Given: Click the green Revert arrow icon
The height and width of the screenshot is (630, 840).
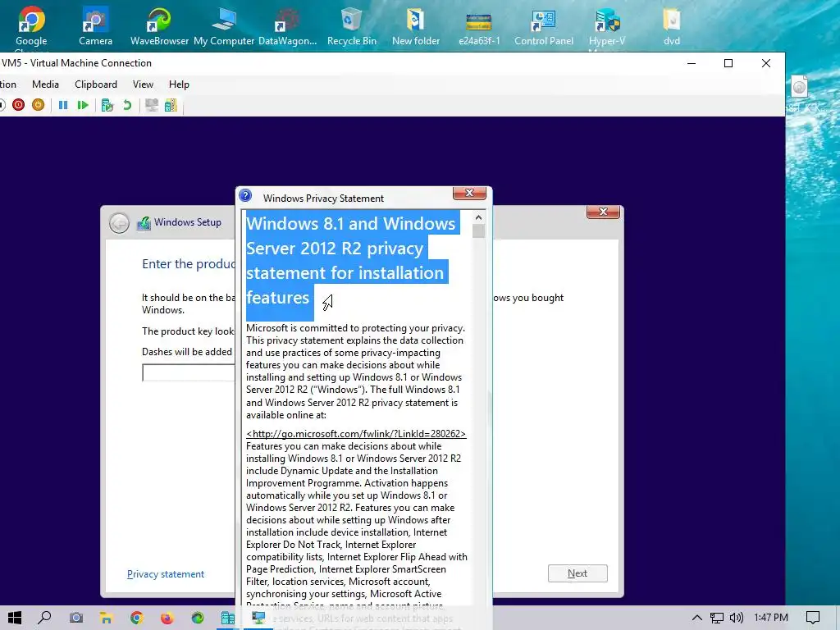Looking at the screenshot, I should 127,105.
